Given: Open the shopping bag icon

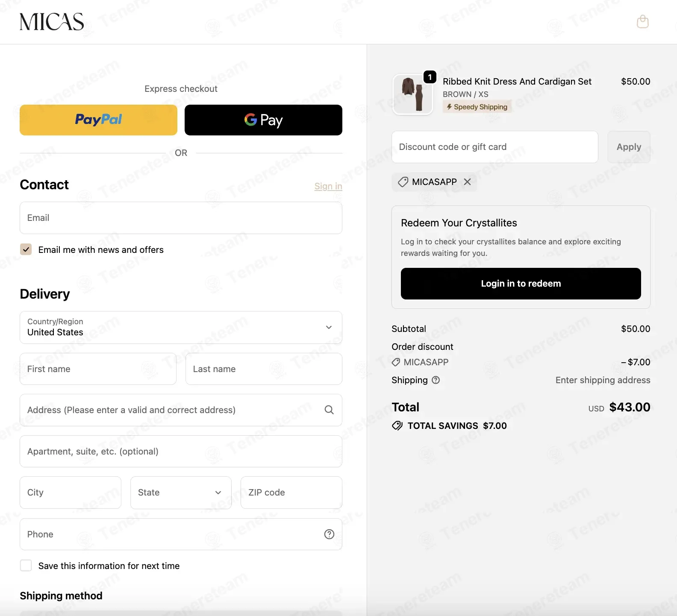Looking at the screenshot, I should click(642, 22).
